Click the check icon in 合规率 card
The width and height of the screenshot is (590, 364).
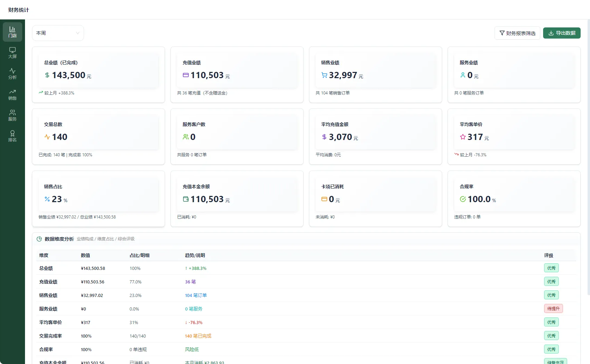[463, 199]
